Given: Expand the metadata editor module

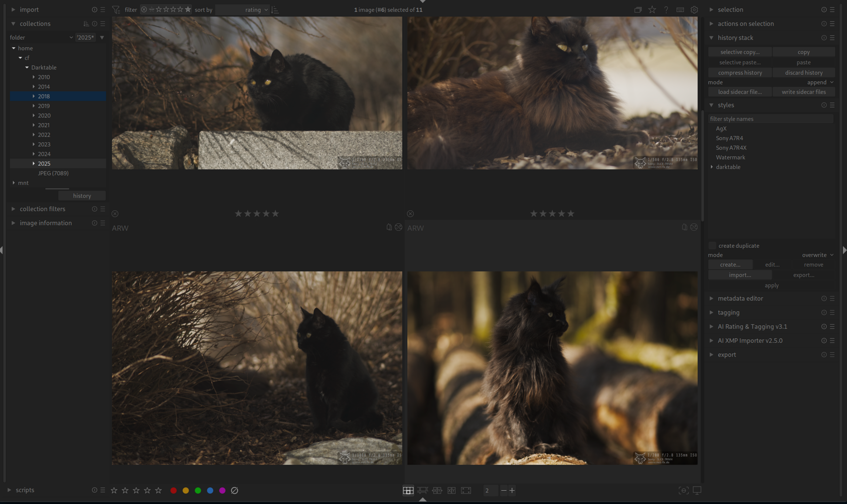Looking at the screenshot, I should pos(740,298).
